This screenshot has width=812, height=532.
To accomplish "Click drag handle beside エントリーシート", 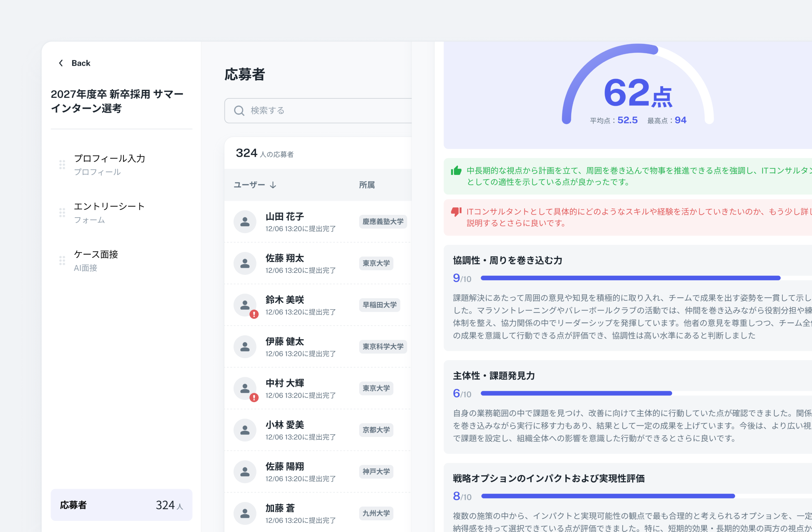I will pos(62,213).
